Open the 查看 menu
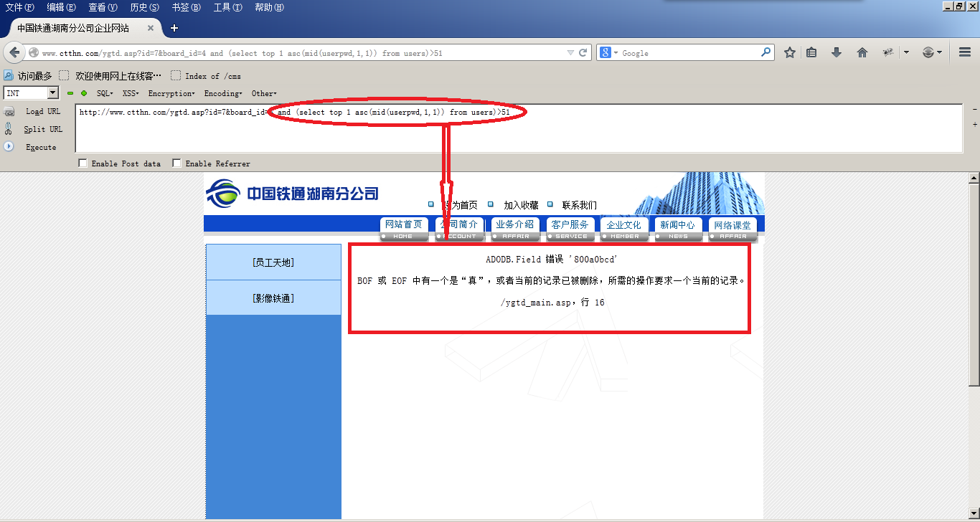Viewport: 980px width, 522px height. 103,7
